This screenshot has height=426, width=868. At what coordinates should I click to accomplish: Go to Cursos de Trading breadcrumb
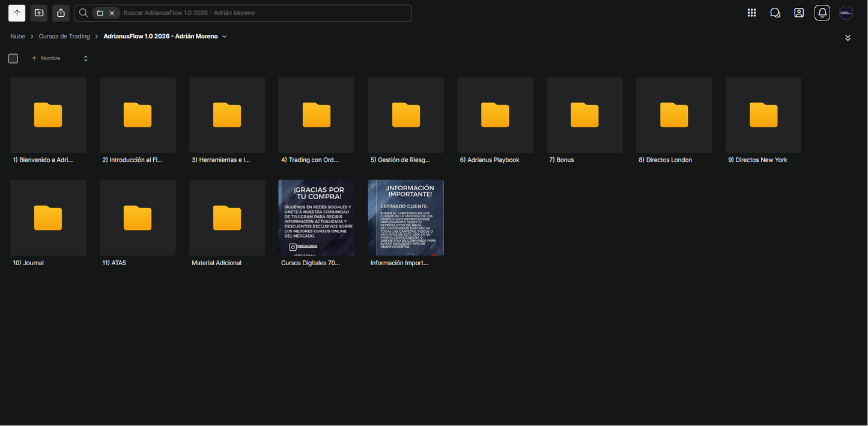[64, 37]
